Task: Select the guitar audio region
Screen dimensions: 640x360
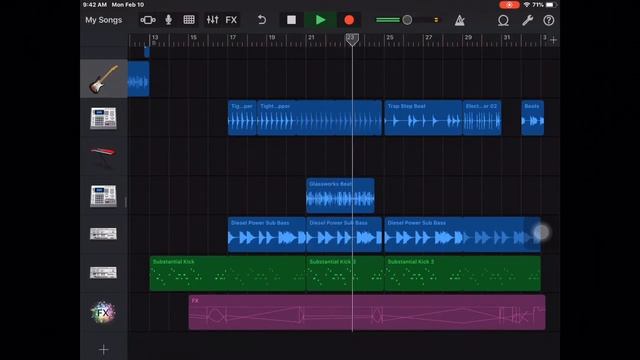Action: pyautogui.click(x=139, y=79)
